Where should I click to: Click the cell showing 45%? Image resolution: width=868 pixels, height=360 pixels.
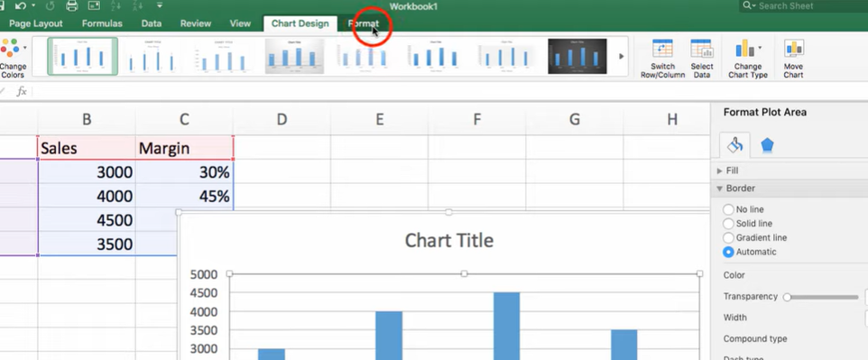[x=184, y=196]
